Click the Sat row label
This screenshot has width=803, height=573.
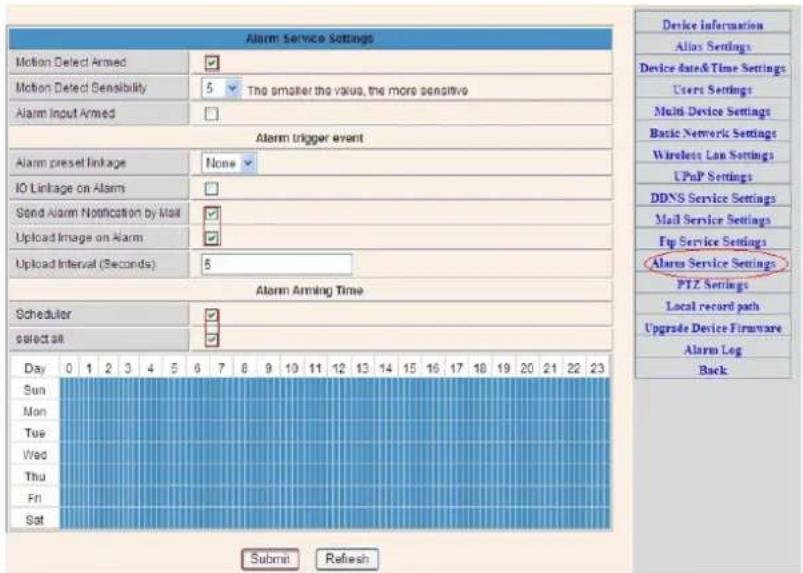click(35, 520)
